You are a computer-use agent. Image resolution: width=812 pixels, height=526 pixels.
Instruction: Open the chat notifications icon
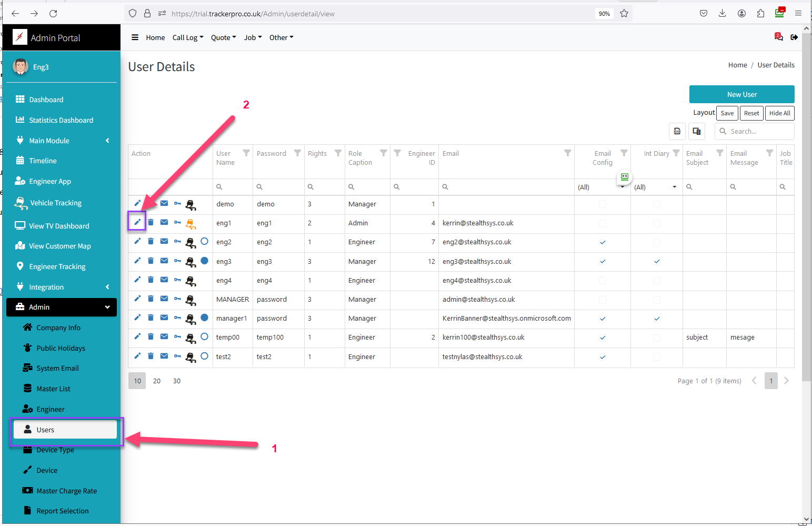[x=778, y=37]
